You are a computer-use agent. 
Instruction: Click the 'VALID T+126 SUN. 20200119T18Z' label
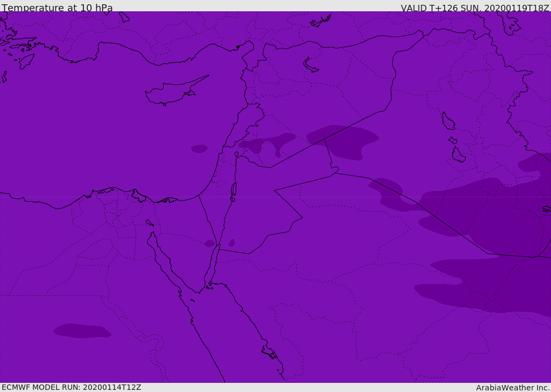click(x=475, y=8)
